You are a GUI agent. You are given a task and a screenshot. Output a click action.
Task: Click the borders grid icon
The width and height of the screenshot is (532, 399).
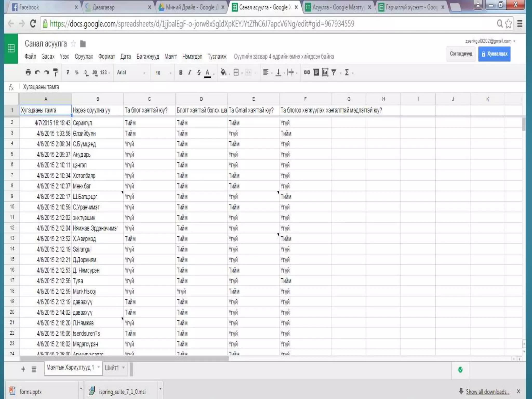click(236, 72)
